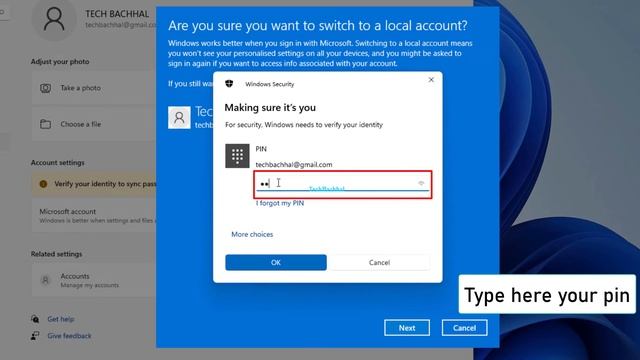This screenshot has height=360, width=640.
Task: Confirm with the OK button
Action: 276,262
